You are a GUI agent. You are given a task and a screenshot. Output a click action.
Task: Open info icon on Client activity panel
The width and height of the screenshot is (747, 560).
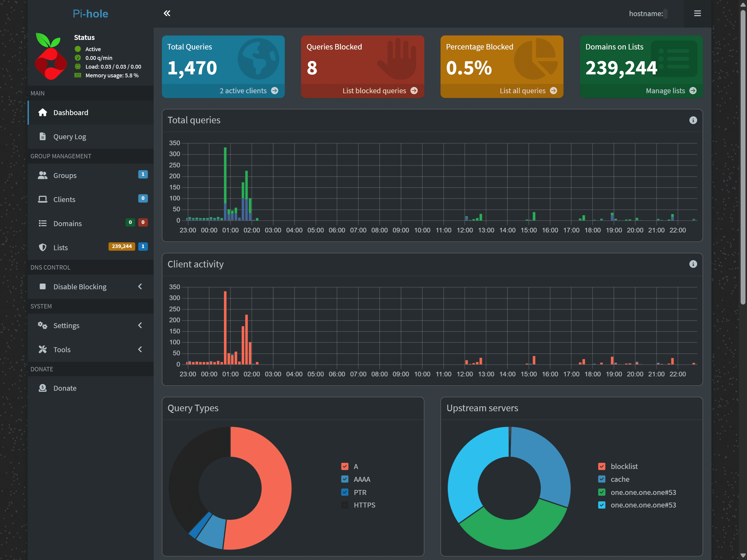[693, 264]
